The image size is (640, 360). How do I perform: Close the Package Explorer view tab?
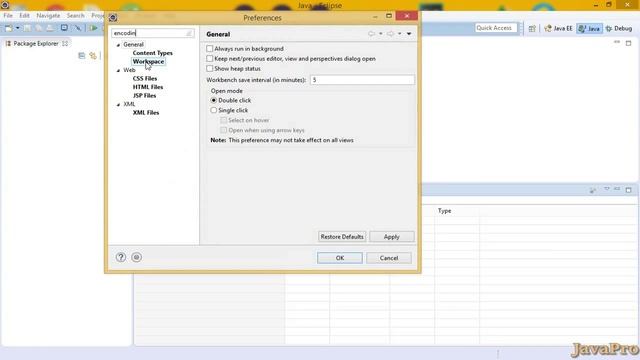[65, 43]
